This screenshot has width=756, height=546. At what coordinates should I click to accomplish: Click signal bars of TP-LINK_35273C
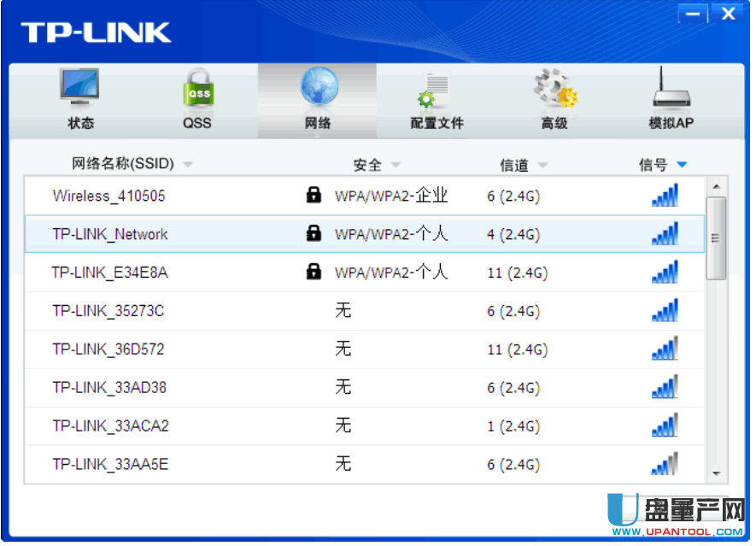(665, 310)
